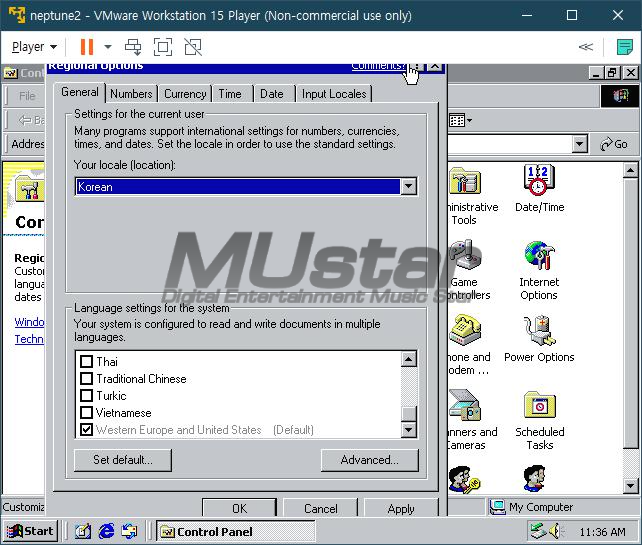Click the system clock showing 11:36 AM
This screenshot has height=545, width=642.
tap(602, 531)
